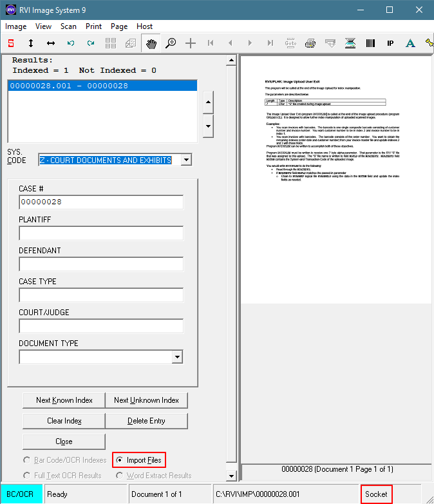Click into the CASE # field
Screen dimensions: 434x504
click(x=101, y=202)
